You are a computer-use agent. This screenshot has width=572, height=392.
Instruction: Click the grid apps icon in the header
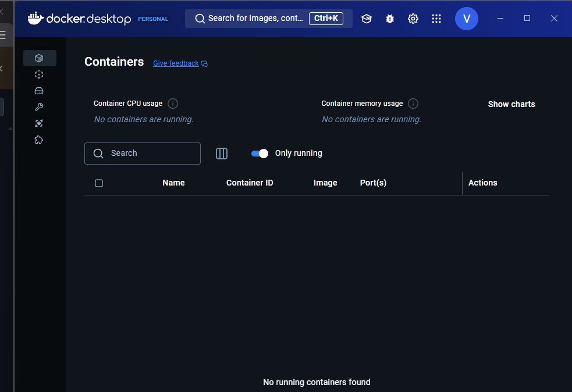click(436, 19)
